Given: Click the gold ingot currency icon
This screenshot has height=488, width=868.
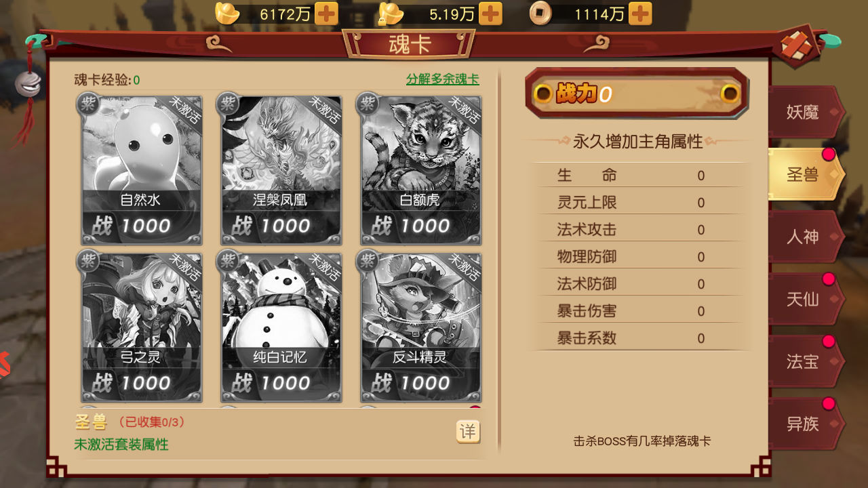Looking at the screenshot, I should [227, 13].
